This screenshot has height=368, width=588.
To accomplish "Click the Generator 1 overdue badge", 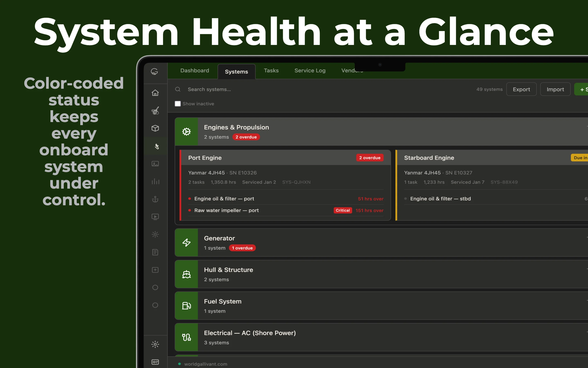I will (x=242, y=248).
